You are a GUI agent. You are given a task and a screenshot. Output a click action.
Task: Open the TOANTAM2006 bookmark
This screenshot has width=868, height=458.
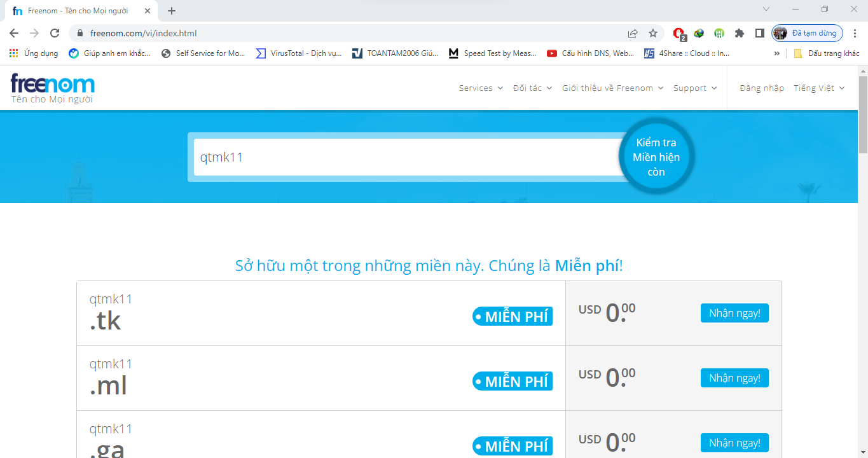tap(396, 53)
